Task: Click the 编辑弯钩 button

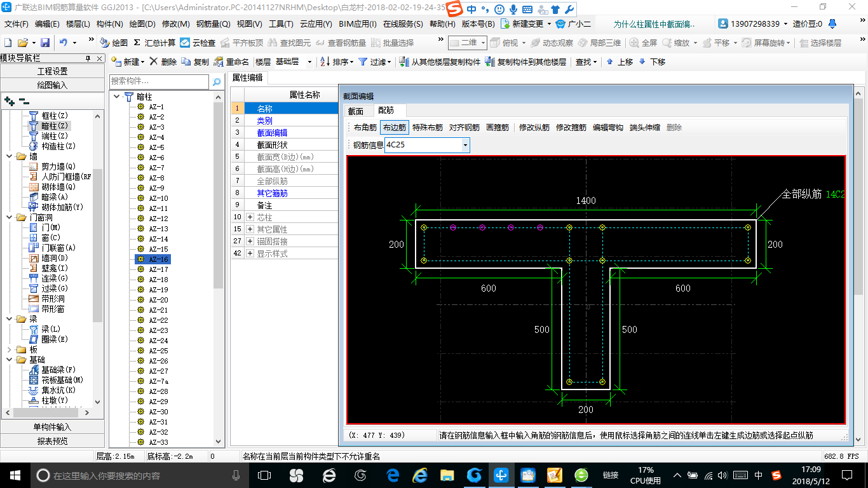Action: pos(608,128)
